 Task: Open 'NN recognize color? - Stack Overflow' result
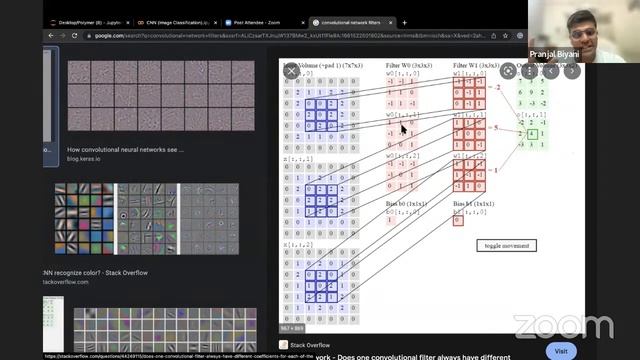point(96,273)
